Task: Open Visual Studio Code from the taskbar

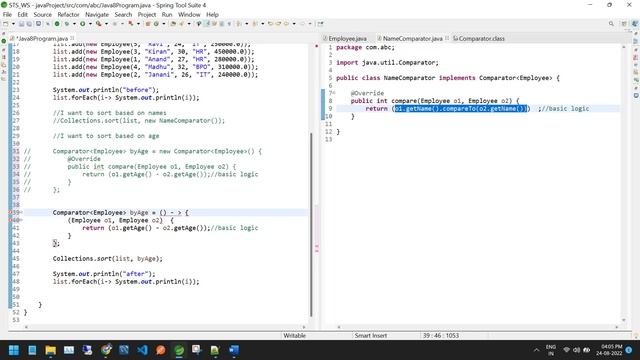Action: (x=142, y=350)
